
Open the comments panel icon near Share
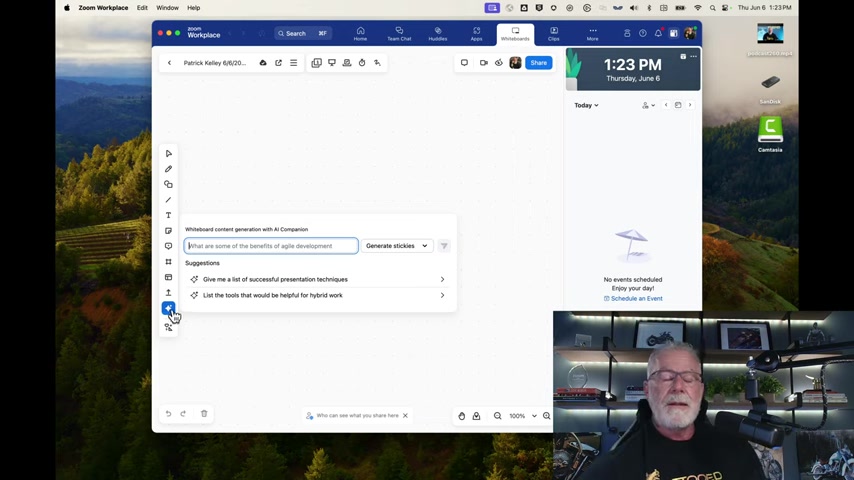tap(464, 63)
